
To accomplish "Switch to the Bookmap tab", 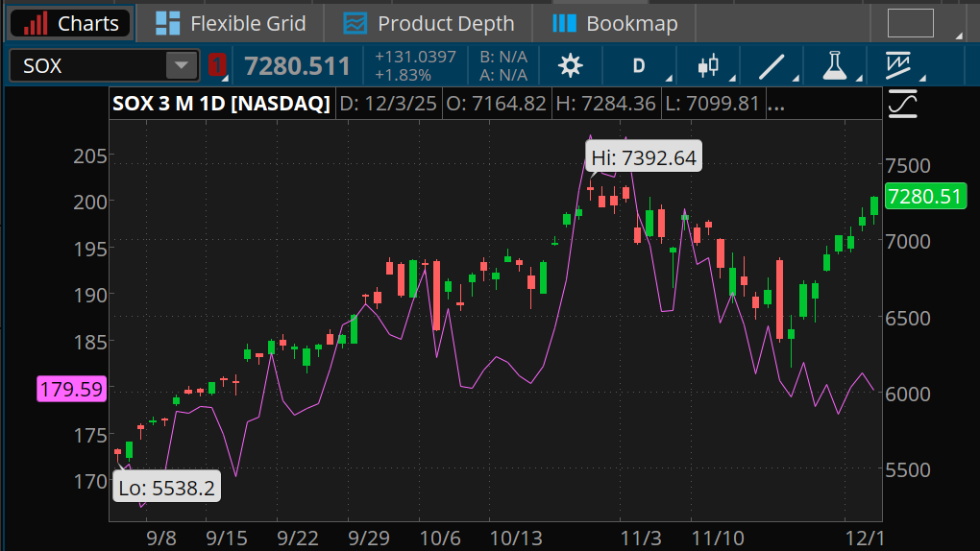I will (x=614, y=23).
